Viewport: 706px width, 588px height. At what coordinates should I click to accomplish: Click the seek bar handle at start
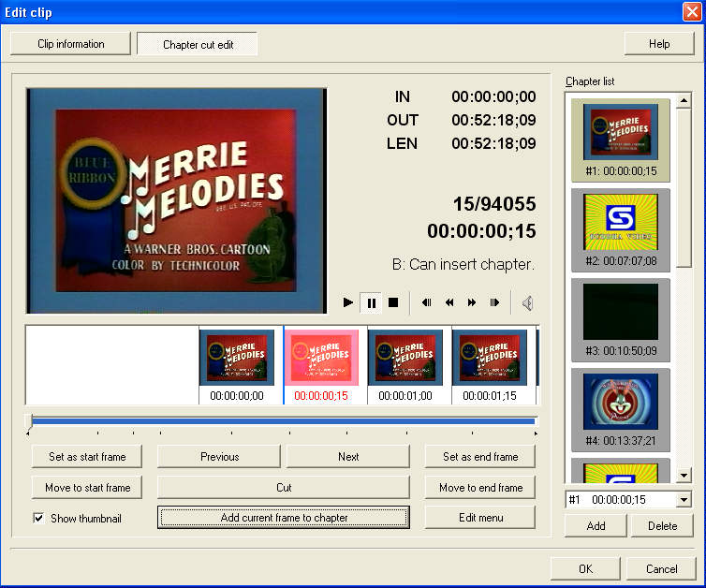pos(30,421)
